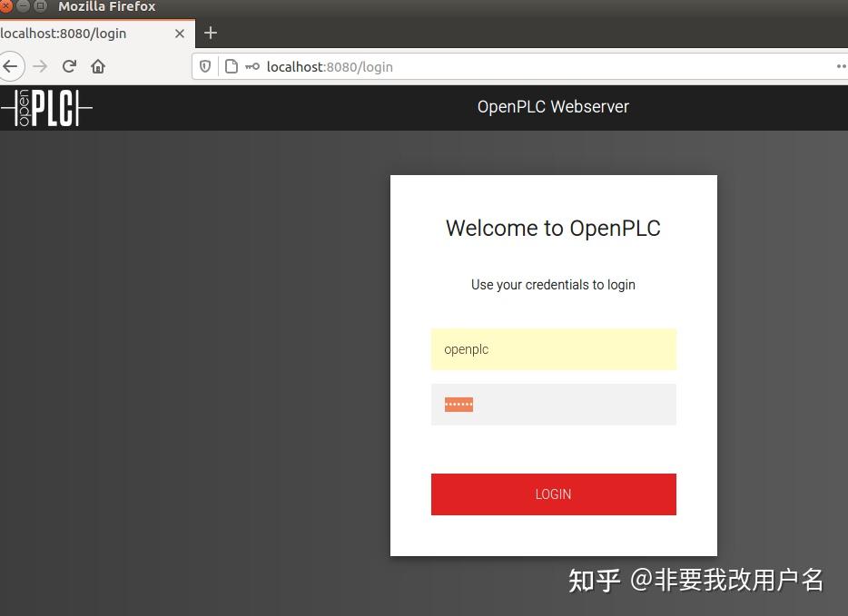Click the back navigation arrow
This screenshot has height=616, width=848.
11,66
